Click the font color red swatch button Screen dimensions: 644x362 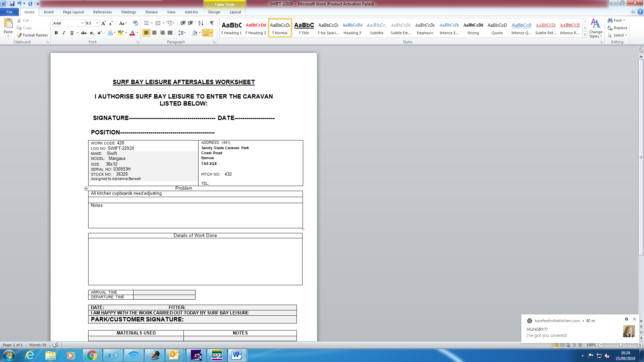[132, 33]
